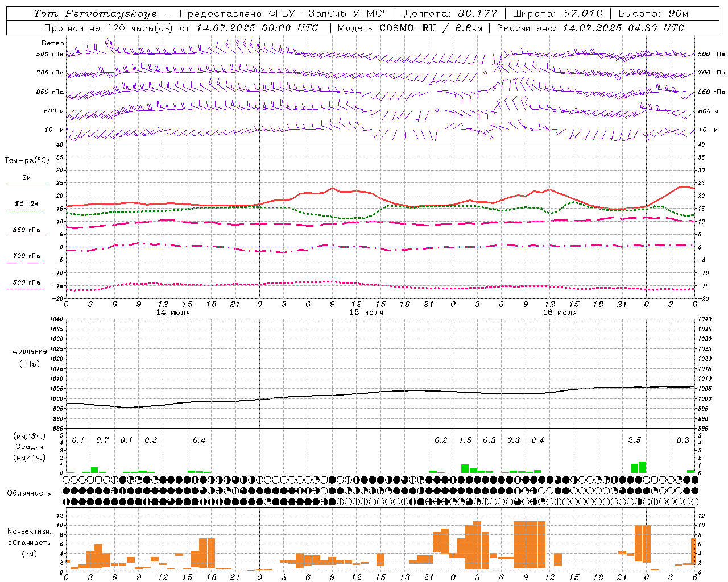Click the 'Модель COSMO-RU / 6.6км' model text
Viewport: 728px width, 582px height.
[410, 28]
